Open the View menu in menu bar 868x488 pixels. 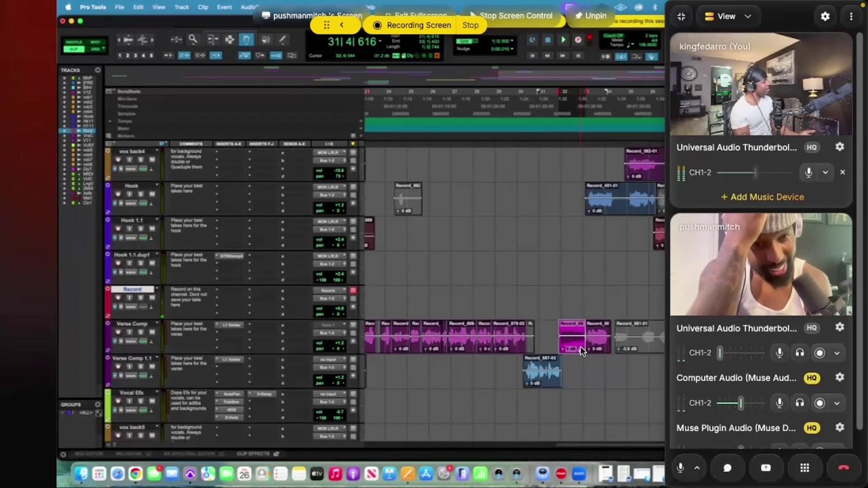159,7
